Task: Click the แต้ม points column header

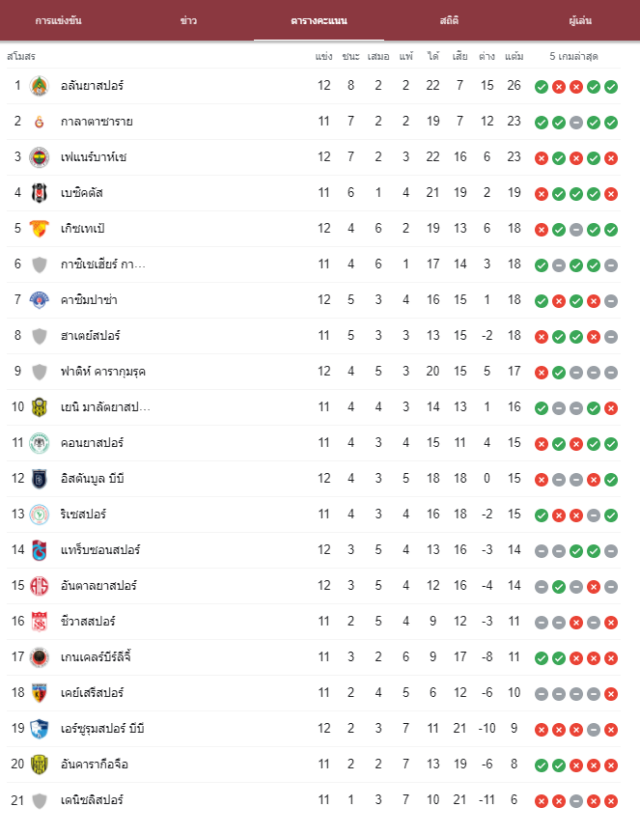Action: coord(514,56)
